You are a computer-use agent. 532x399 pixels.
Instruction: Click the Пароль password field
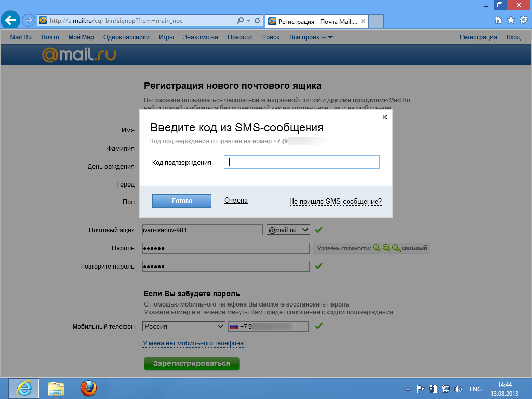point(225,248)
